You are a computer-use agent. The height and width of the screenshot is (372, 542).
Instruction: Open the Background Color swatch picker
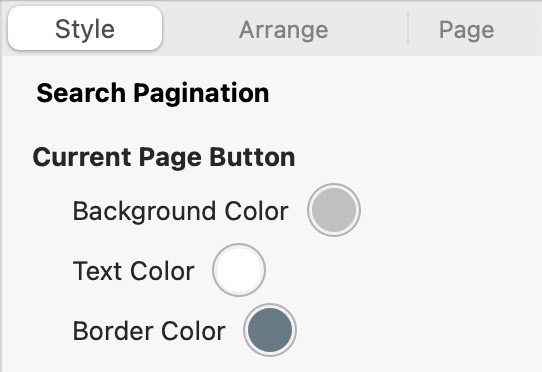[x=334, y=210]
